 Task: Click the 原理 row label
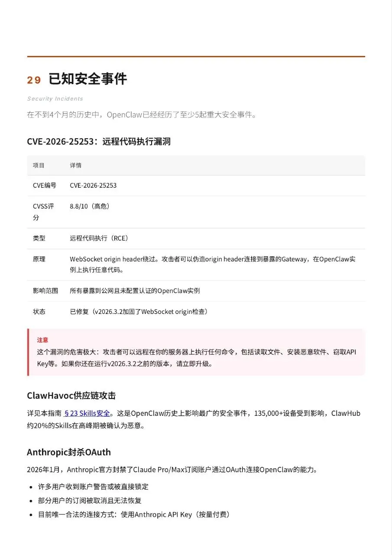point(39,259)
